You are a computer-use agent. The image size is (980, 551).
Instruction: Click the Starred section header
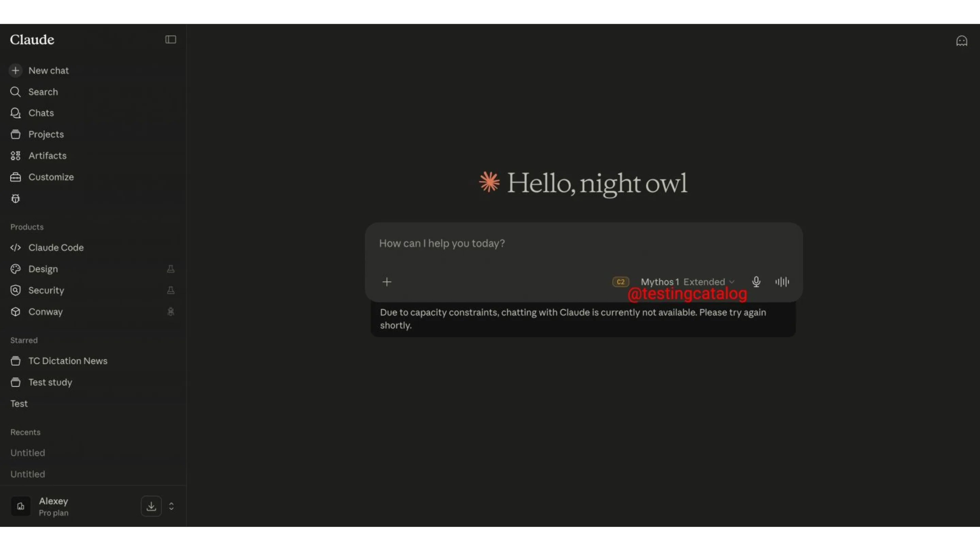pyautogui.click(x=24, y=340)
